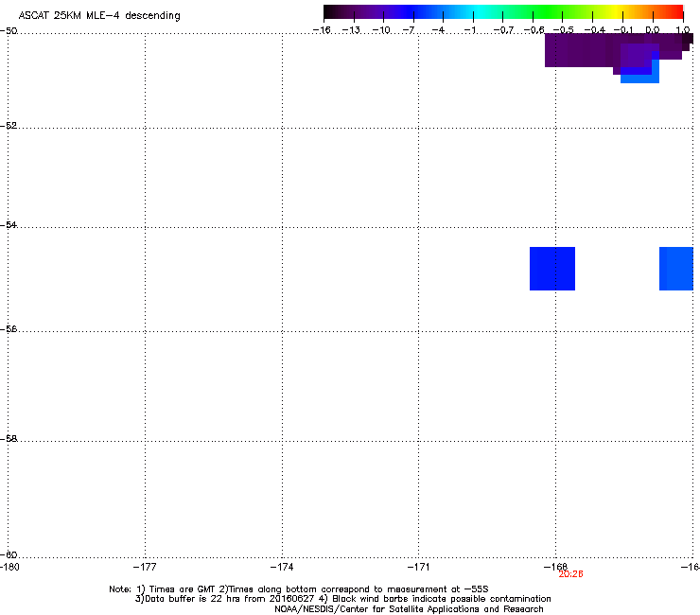Click the -180 longitude axis label
The width and height of the screenshot is (700, 615).
pyautogui.click(x=9, y=567)
